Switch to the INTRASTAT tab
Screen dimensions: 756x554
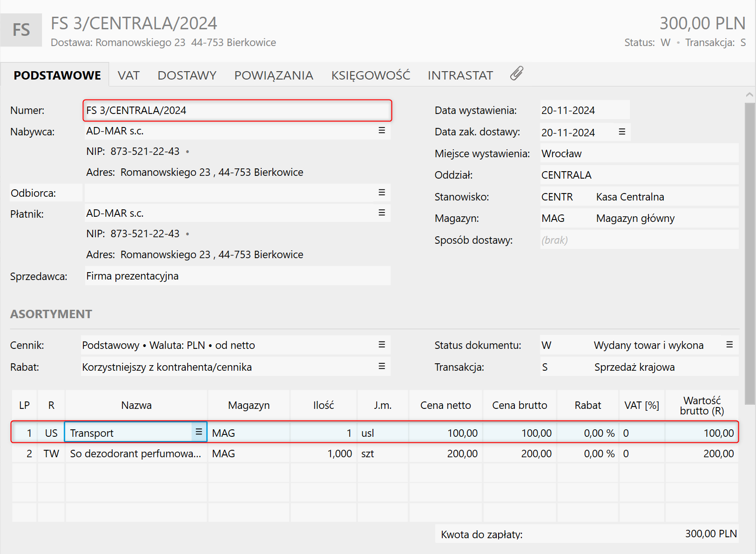460,75
